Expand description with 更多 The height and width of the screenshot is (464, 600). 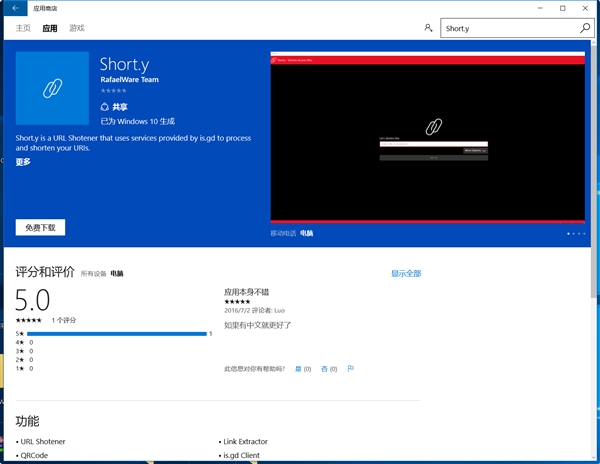point(23,162)
